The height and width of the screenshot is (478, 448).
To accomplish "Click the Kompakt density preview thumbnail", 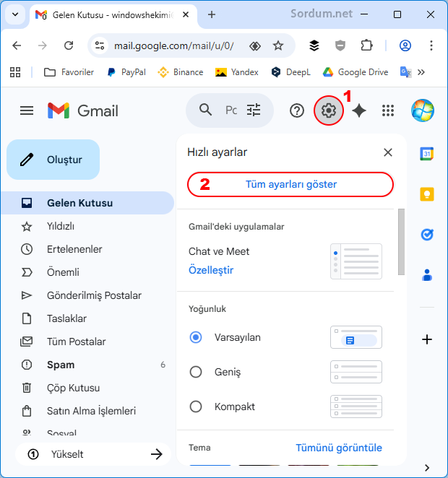I will click(356, 407).
